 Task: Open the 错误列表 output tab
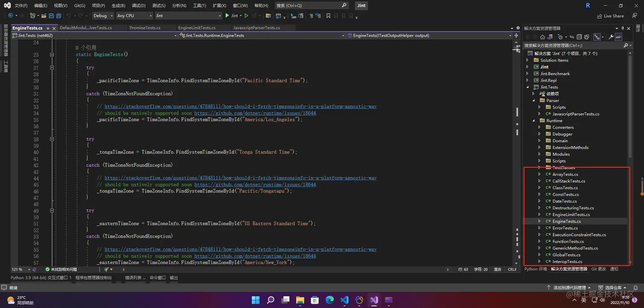point(135,277)
